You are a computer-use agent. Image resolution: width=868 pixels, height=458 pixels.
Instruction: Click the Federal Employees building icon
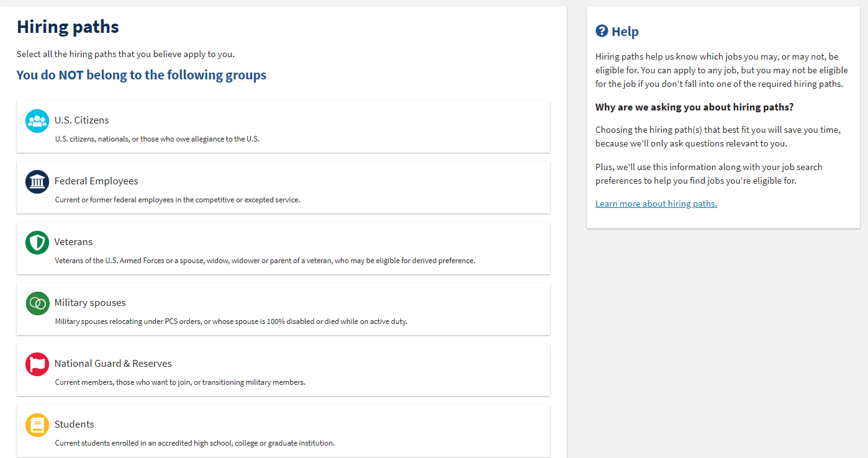pos(37,181)
